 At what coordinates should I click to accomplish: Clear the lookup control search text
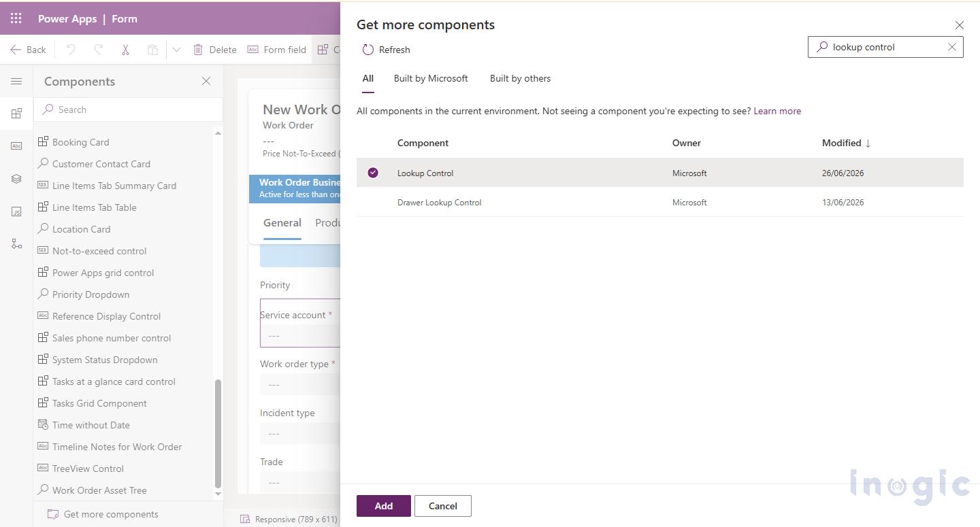[x=952, y=47]
